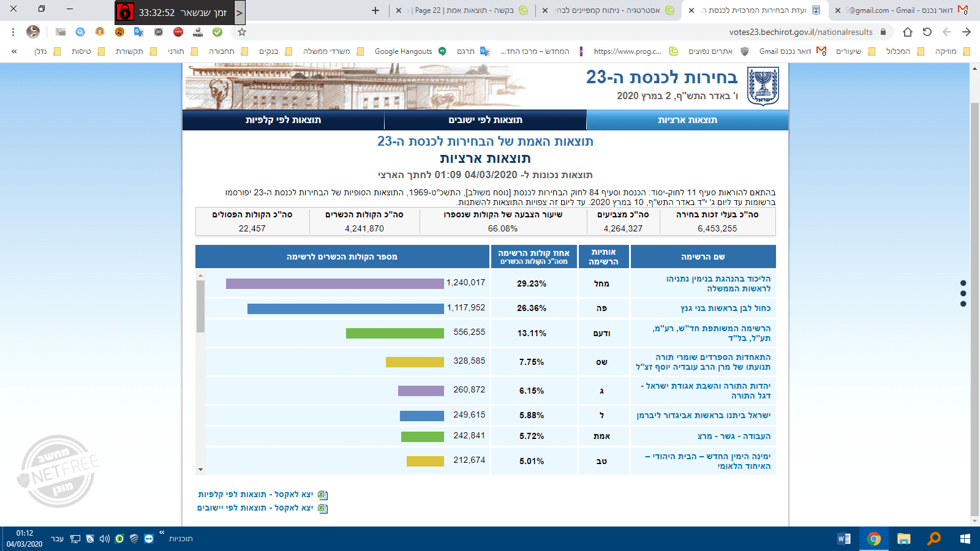The image size is (980, 551).
Task: Open the Chrome profile avatar
Action: point(33,32)
